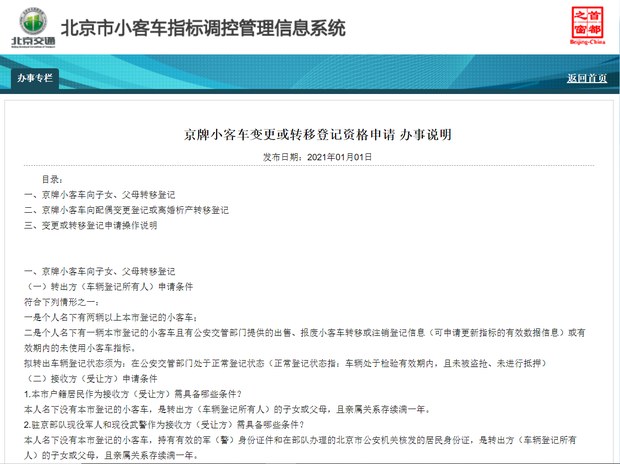Click the site title 北京市小客车指标调控管理信息系统
Screen dimensions: 620x464
coord(203,28)
